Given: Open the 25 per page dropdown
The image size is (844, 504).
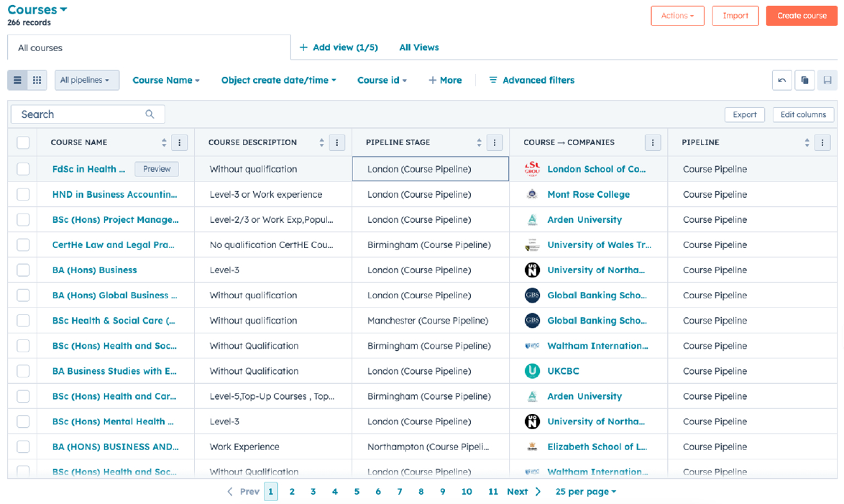Looking at the screenshot, I should click(x=585, y=492).
